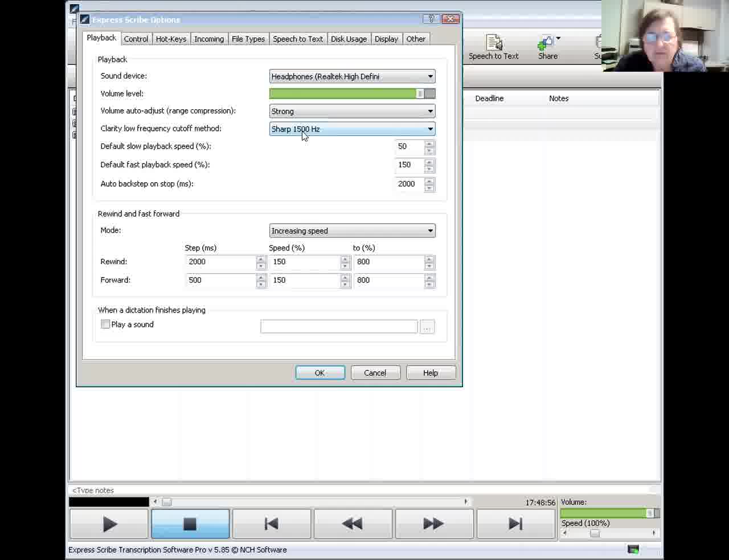The image size is (729, 560).
Task: Click the Notes column header
Action: [559, 98]
